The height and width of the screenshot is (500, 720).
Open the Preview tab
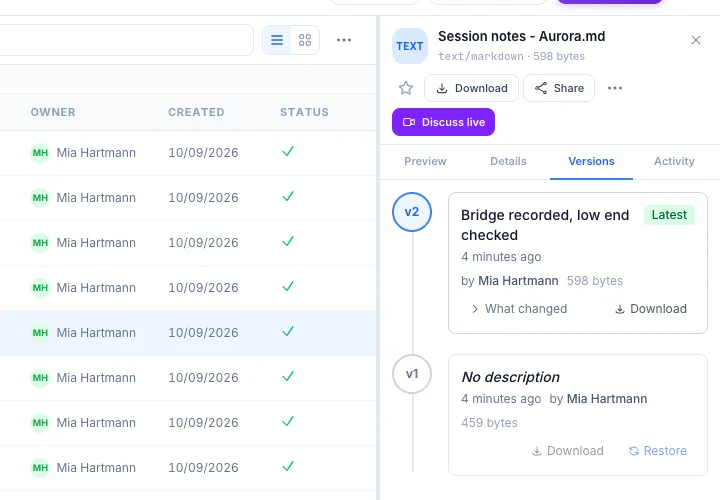pos(425,161)
